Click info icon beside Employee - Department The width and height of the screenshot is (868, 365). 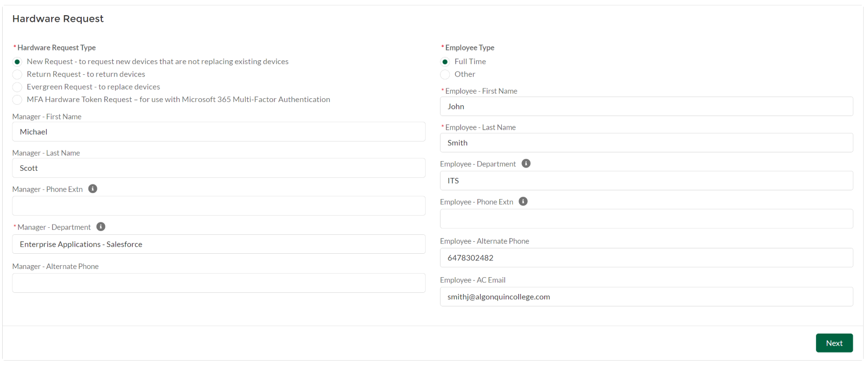pos(526,163)
